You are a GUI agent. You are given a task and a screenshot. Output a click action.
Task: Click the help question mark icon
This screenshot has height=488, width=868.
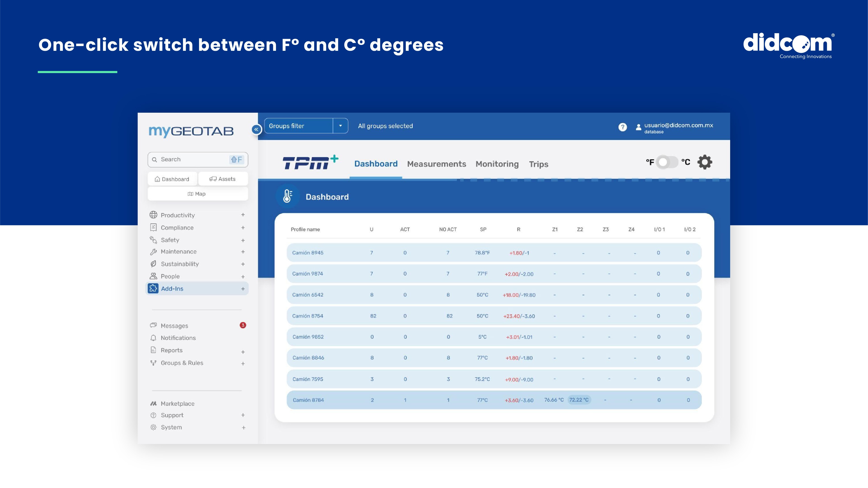(623, 127)
